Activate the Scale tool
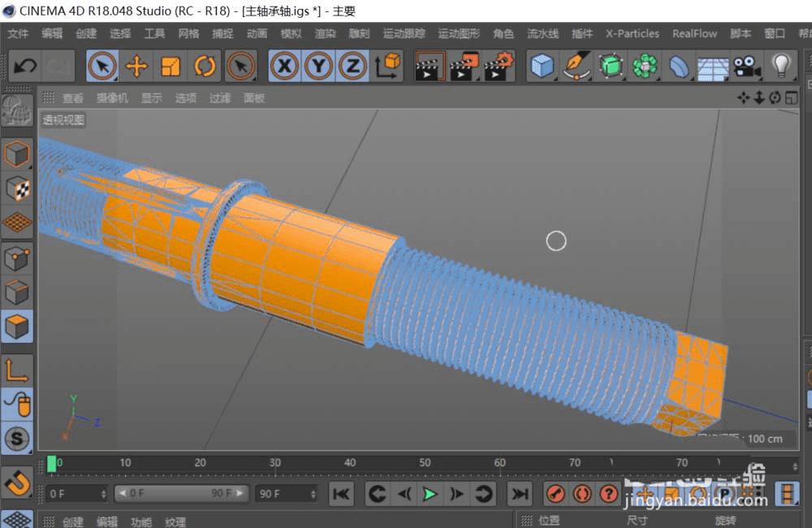This screenshot has width=812, height=528. pos(171,66)
